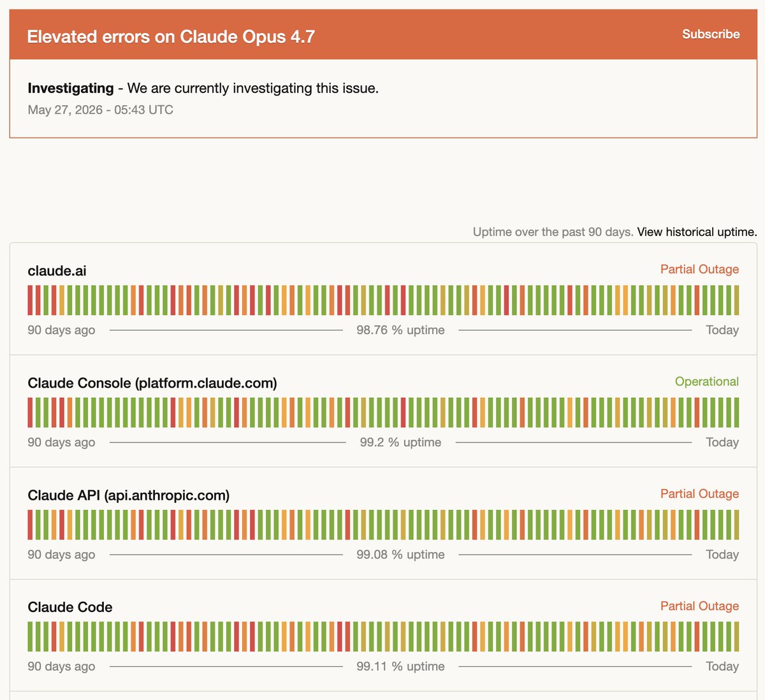
Task: Click the 98.76 % uptime value
Action: point(400,330)
